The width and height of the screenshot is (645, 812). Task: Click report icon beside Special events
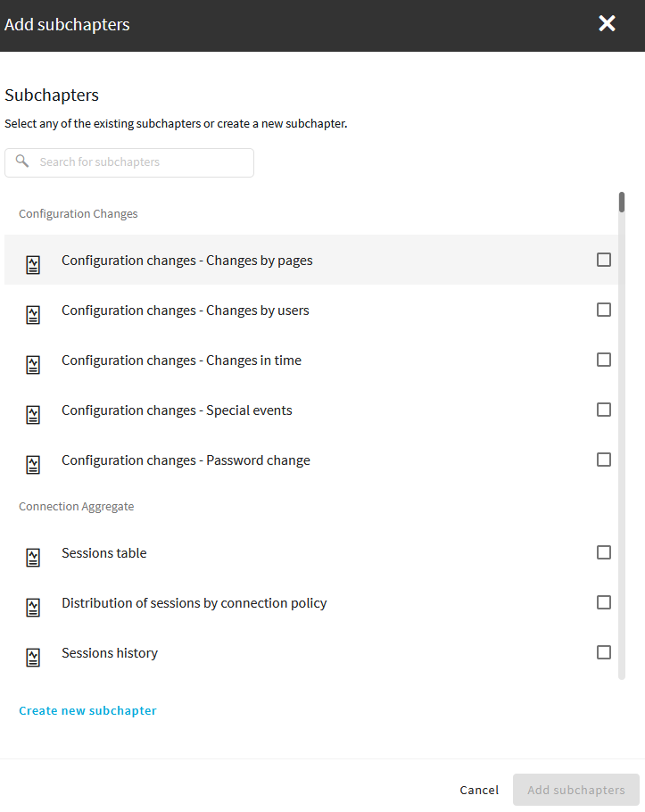click(x=33, y=415)
